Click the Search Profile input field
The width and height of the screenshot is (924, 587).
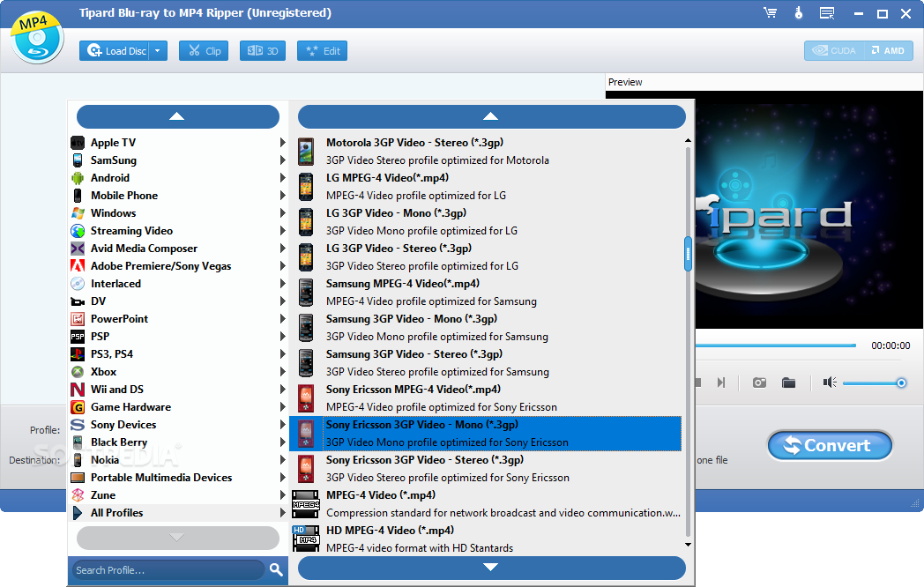(168, 570)
